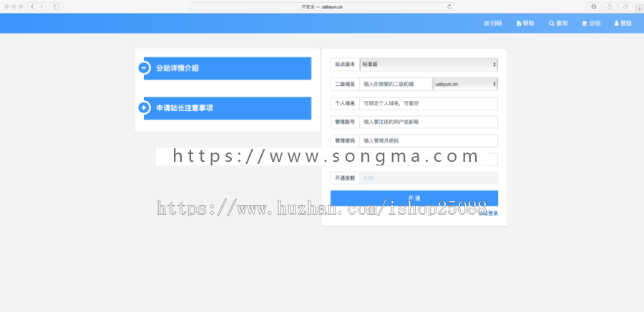
Task: Select the 个人域名 label
Action: point(345,104)
